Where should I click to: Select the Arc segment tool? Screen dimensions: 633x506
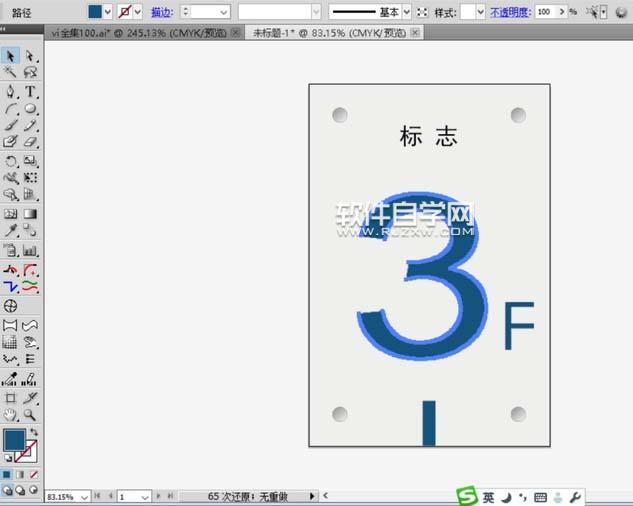click(10, 109)
